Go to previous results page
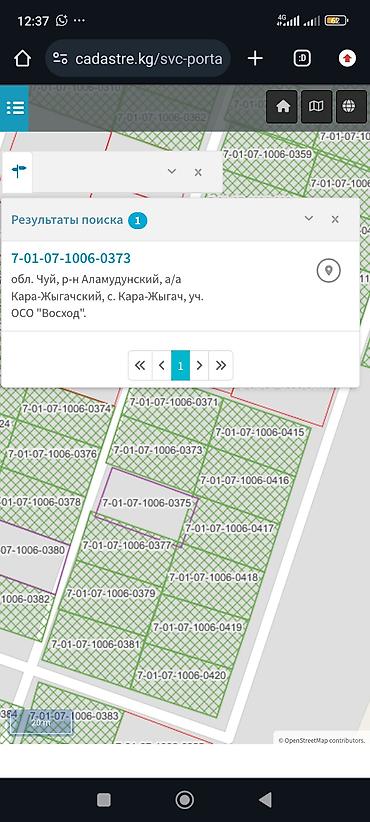 (x=161, y=365)
